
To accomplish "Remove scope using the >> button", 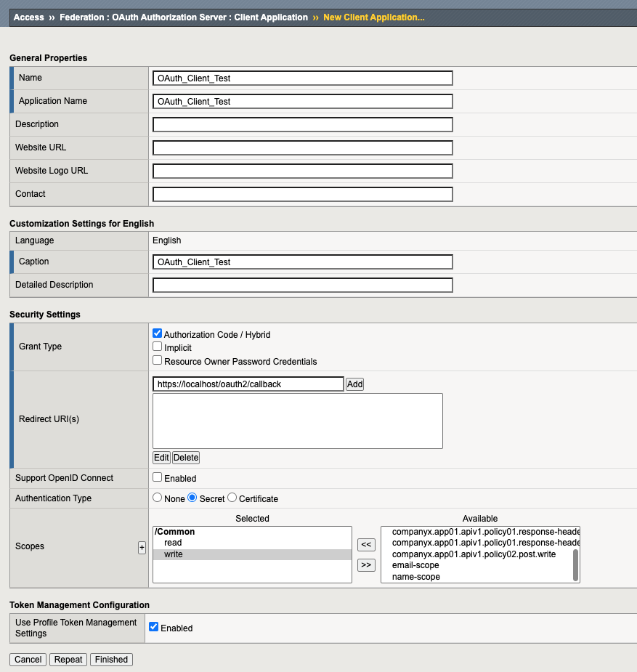I will pyautogui.click(x=367, y=564).
